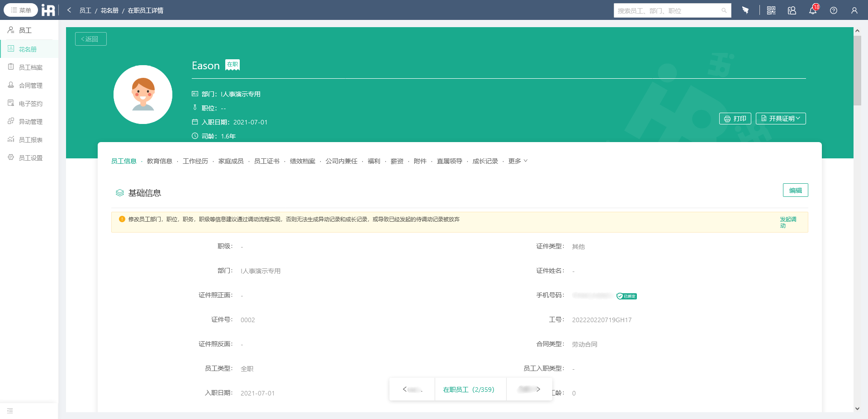Open the 电子签约 section
This screenshot has width=868, height=419.
point(30,103)
